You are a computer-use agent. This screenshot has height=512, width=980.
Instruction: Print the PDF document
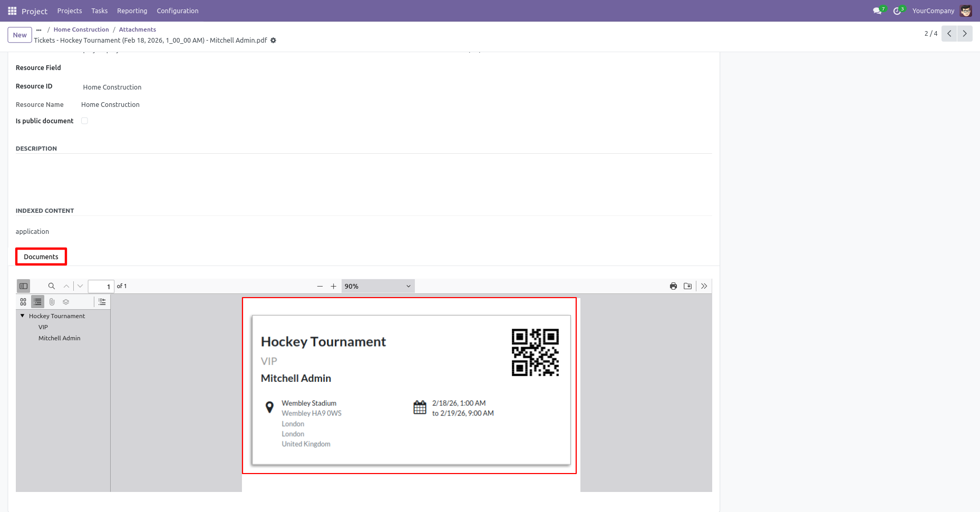pos(673,286)
